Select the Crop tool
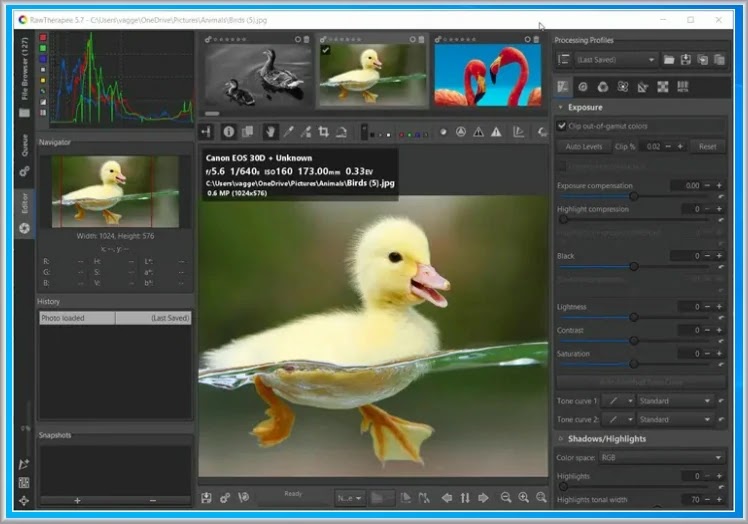The height and width of the screenshot is (524, 748). click(324, 132)
